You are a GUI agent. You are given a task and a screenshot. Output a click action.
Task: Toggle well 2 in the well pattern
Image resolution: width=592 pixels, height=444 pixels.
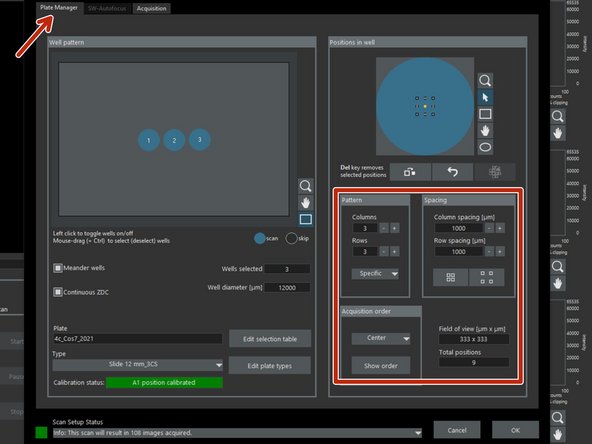tap(174, 140)
